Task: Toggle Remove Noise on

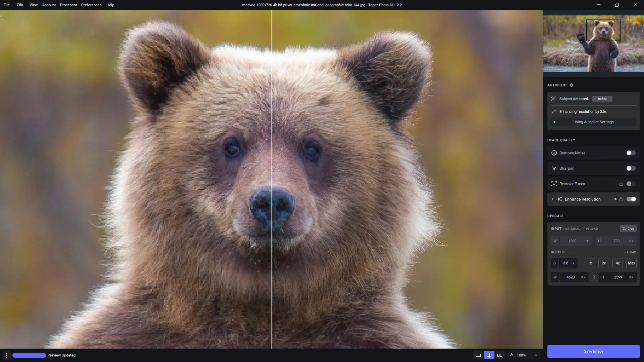Action: coord(631,153)
